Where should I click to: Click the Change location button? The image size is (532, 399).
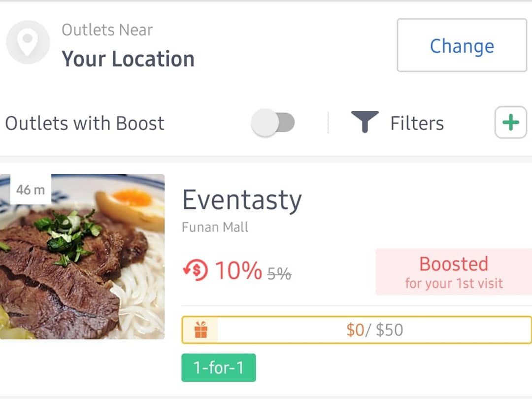pos(462,46)
